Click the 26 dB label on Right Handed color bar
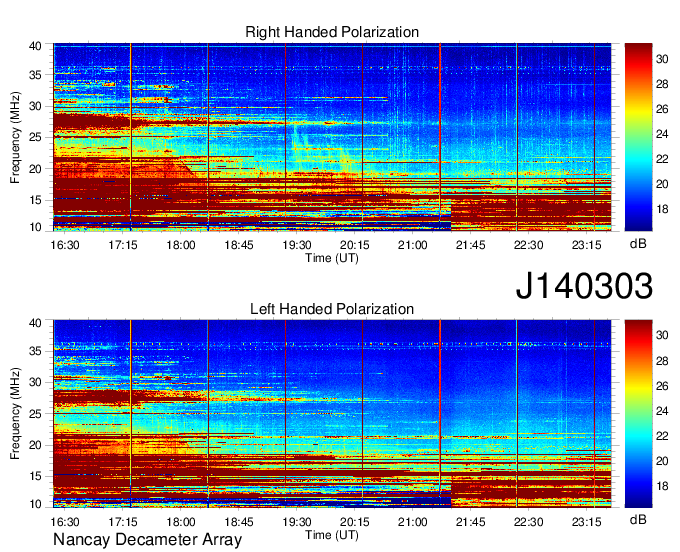This screenshot has height=552, width=680. point(662,109)
